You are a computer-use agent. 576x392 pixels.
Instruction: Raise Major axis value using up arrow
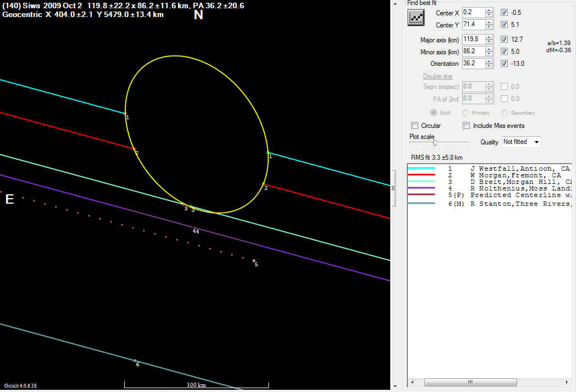click(x=489, y=37)
